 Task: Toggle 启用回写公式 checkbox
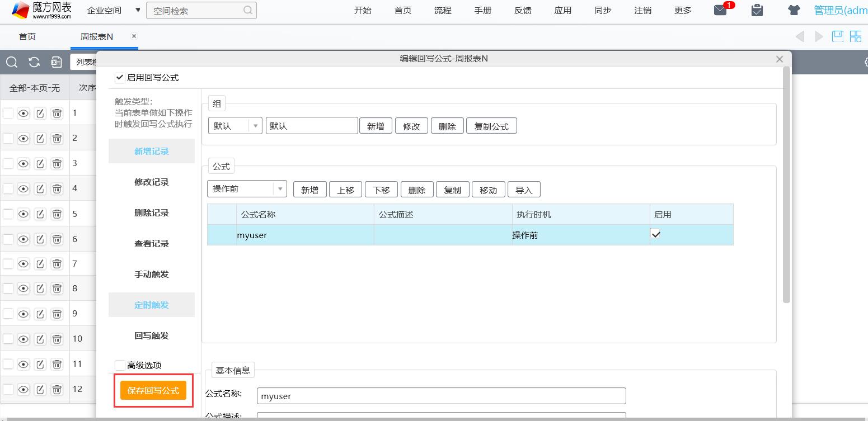[120, 78]
